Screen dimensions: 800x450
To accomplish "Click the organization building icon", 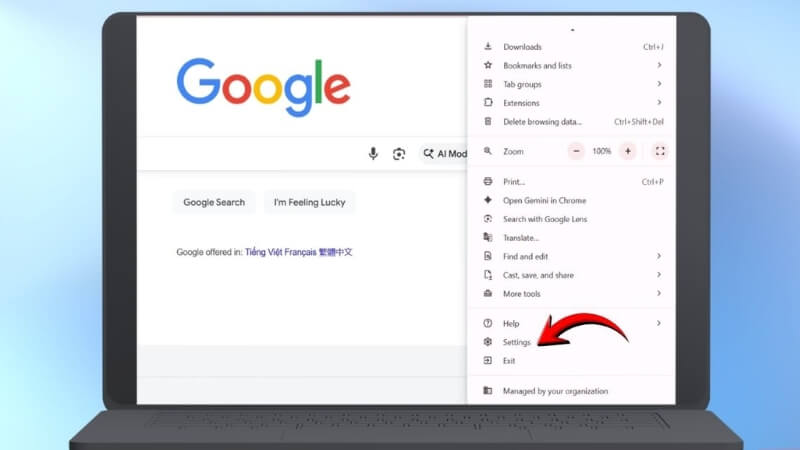I will click(488, 391).
